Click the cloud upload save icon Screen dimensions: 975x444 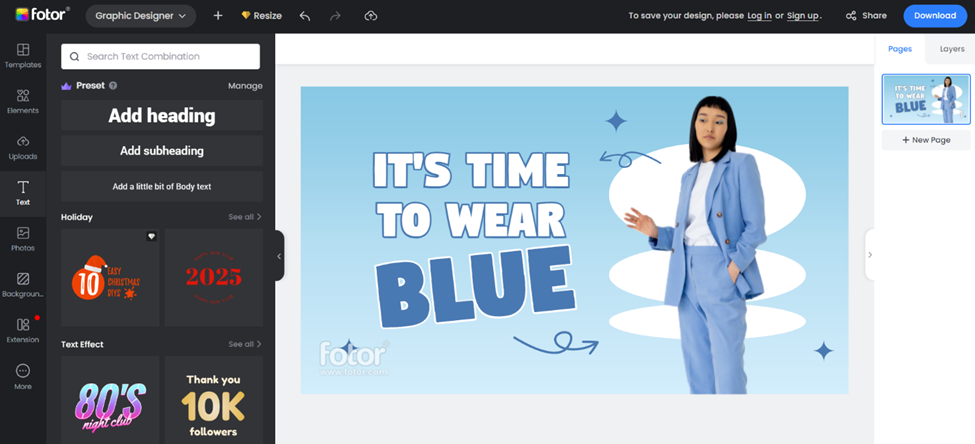coord(371,16)
